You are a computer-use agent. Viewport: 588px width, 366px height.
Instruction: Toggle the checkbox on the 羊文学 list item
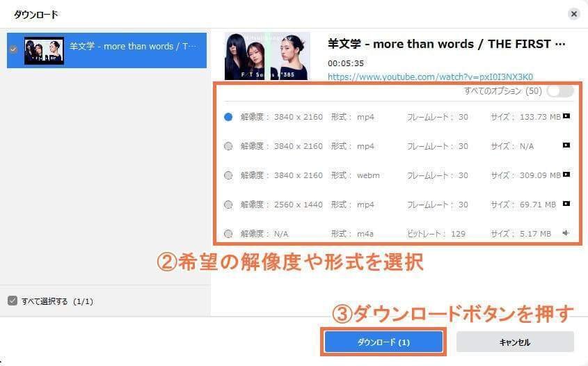point(13,49)
